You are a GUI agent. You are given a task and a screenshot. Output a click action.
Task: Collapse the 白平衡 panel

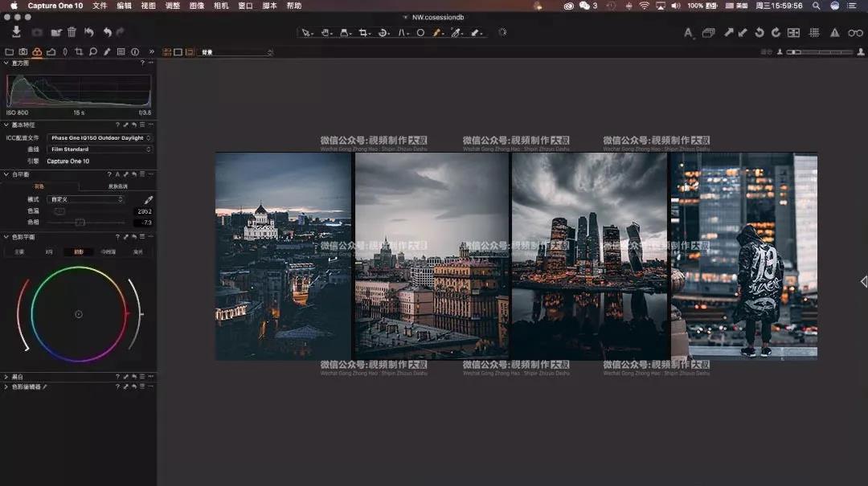tap(6, 174)
